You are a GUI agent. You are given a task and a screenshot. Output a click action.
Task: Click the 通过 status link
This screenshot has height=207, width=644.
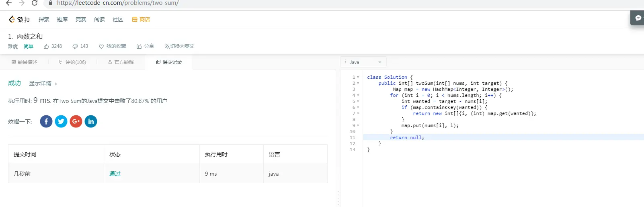[x=115, y=174]
